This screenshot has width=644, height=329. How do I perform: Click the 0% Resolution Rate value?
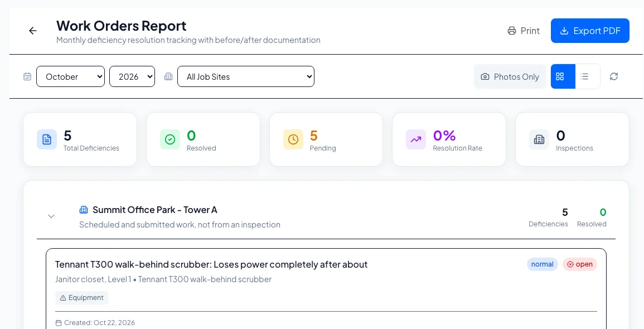[444, 136]
